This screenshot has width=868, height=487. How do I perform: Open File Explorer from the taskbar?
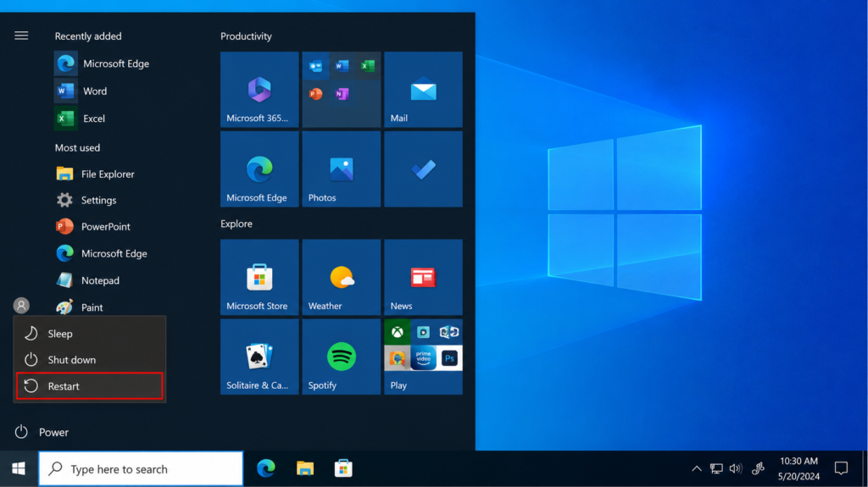[305, 468]
